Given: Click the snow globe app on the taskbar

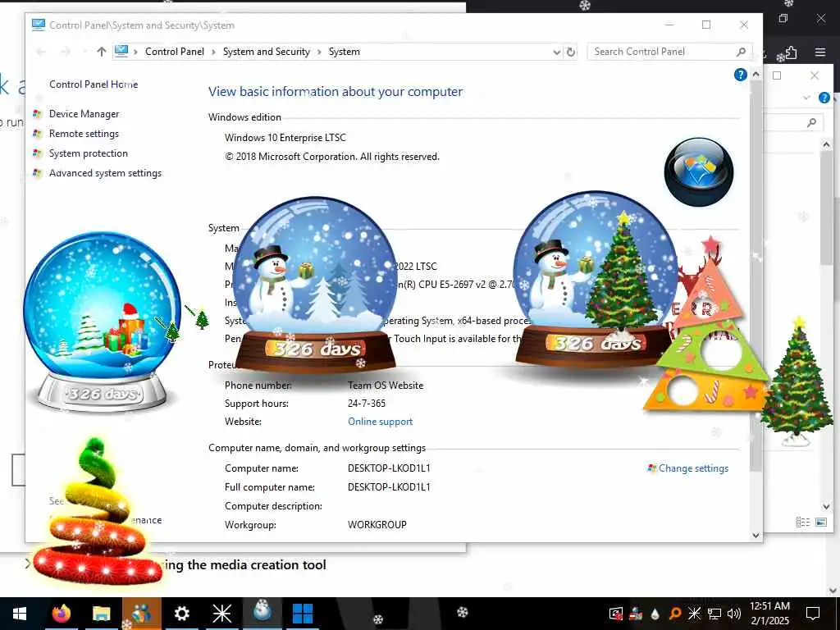Looking at the screenshot, I should (262, 611).
